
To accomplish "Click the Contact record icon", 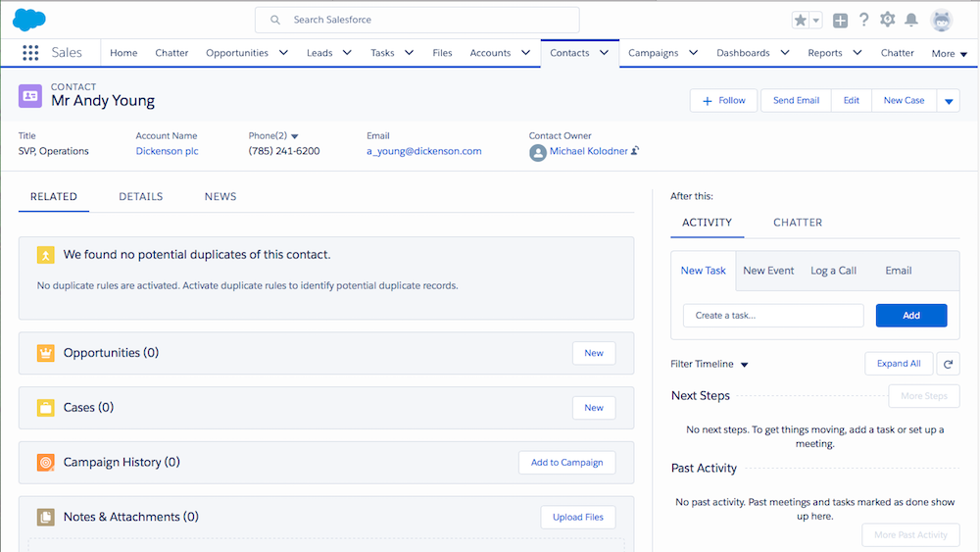I will click(30, 96).
